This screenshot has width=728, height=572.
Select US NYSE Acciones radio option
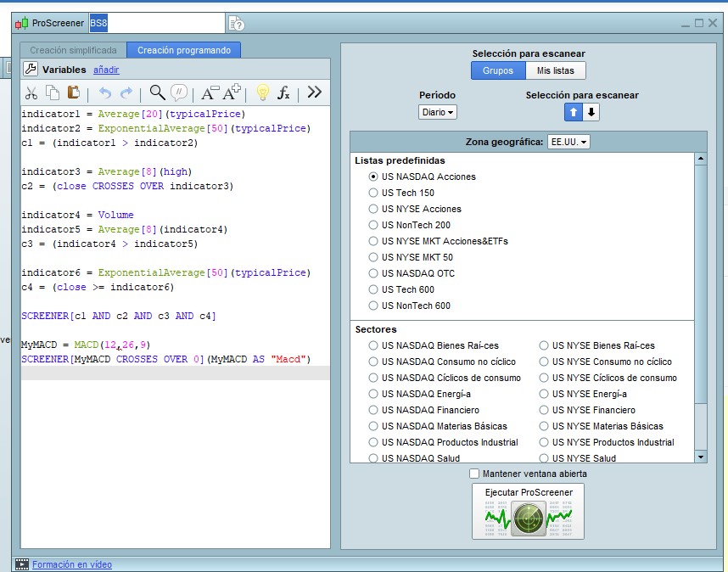[373, 209]
